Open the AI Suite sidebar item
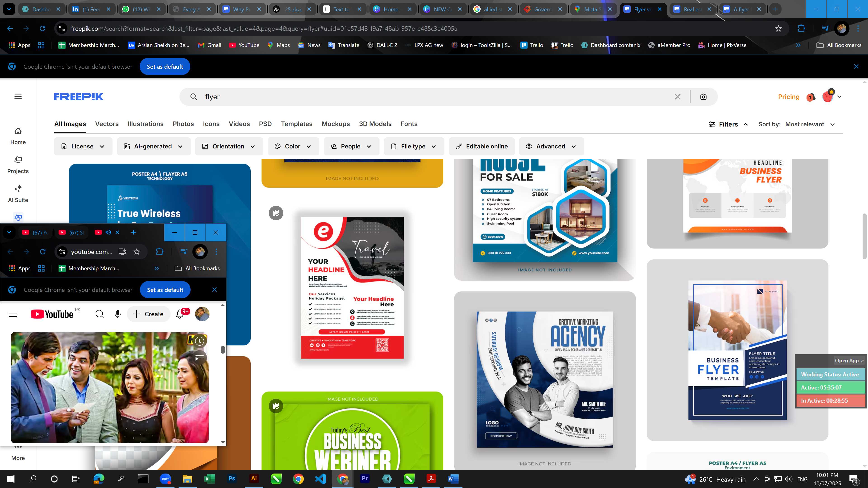This screenshot has height=488, width=868. click(18, 194)
